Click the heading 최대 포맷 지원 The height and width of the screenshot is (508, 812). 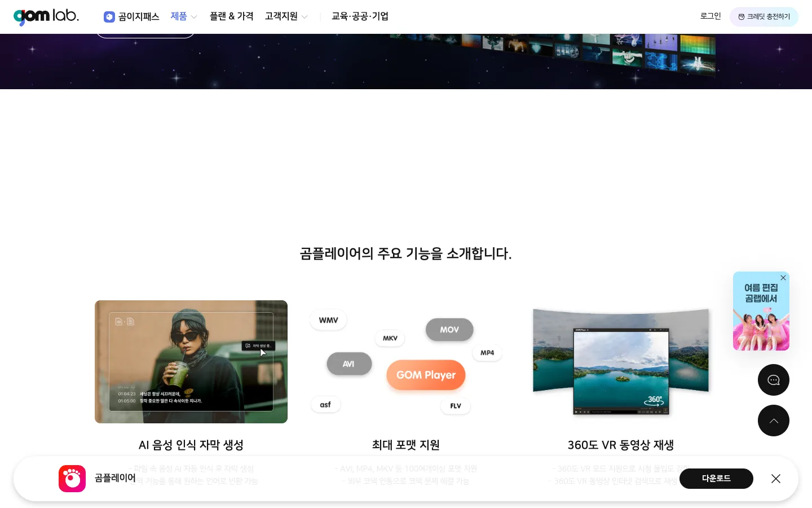406,445
